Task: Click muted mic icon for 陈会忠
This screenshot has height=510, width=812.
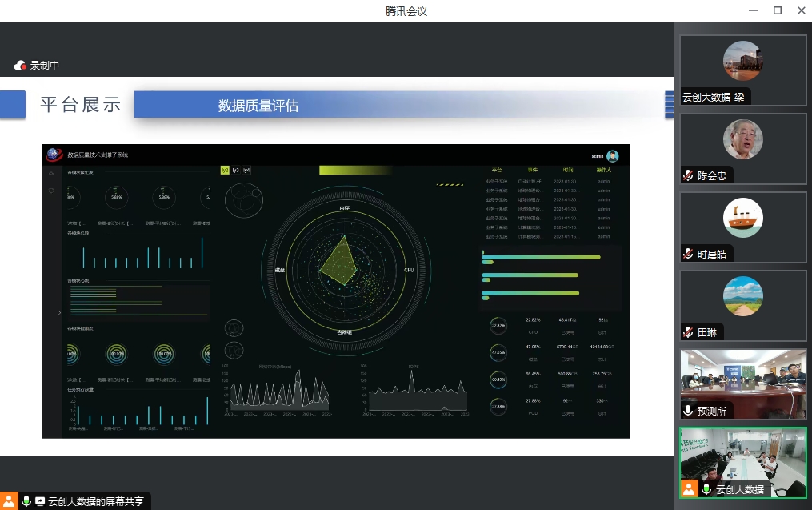Action: point(688,175)
